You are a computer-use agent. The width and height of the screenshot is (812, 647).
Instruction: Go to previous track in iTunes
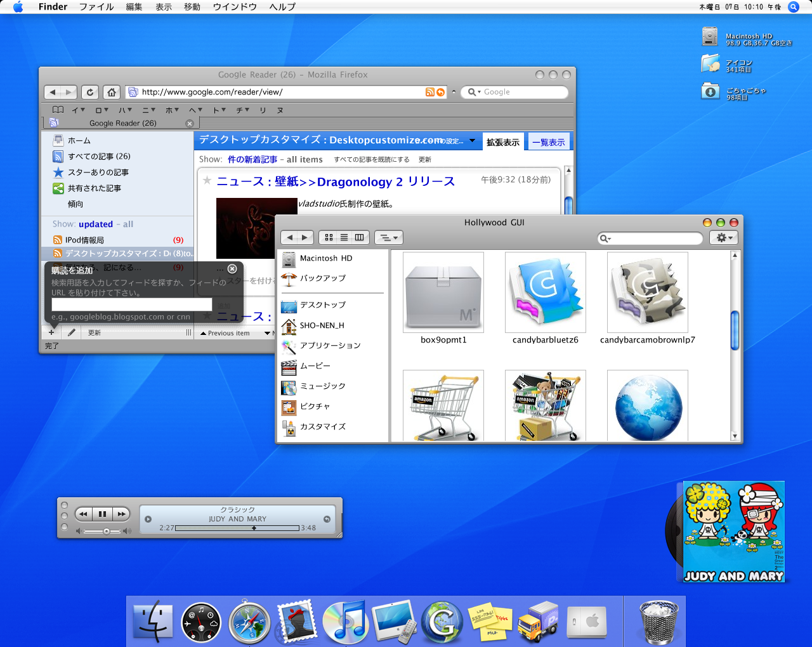84,514
